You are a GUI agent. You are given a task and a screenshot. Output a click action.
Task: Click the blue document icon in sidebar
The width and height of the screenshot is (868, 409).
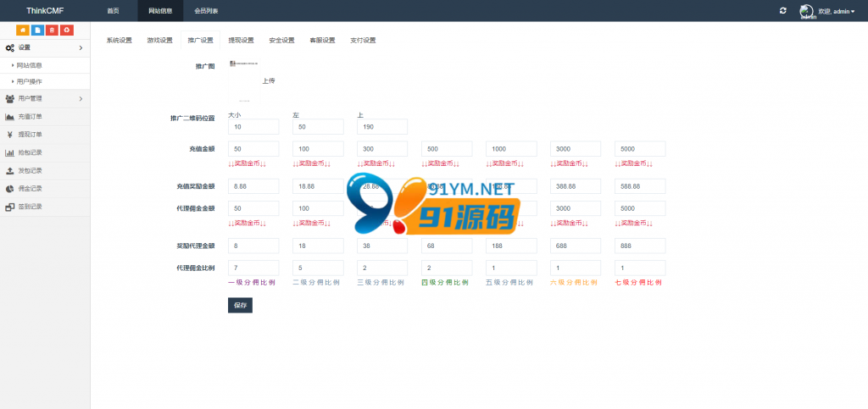pyautogui.click(x=37, y=30)
